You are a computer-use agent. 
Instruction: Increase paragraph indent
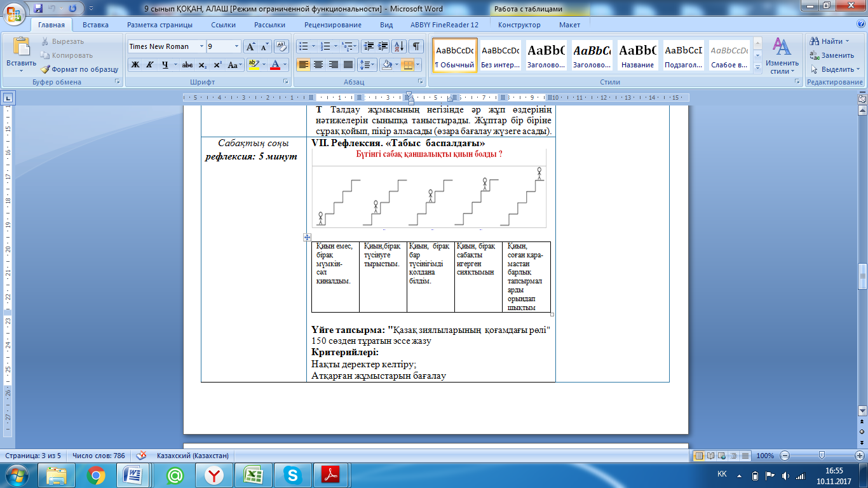[x=383, y=46]
